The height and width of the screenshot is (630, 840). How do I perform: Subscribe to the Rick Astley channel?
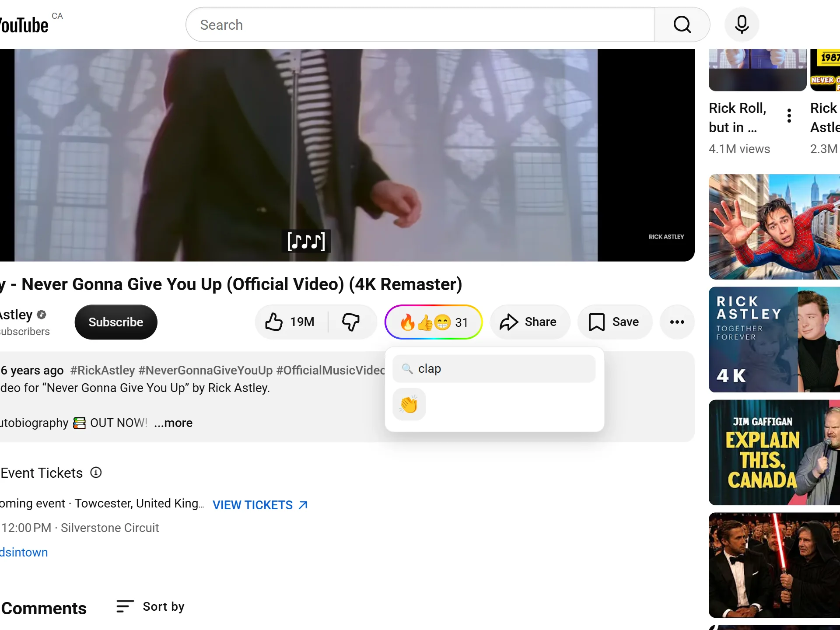pyautogui.click(x=116, y=322)
